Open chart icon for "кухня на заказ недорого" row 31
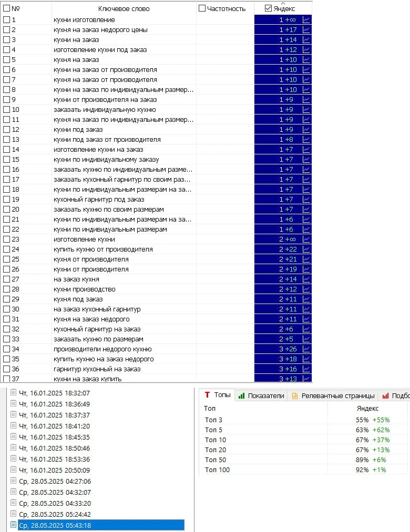 (306, 319)
